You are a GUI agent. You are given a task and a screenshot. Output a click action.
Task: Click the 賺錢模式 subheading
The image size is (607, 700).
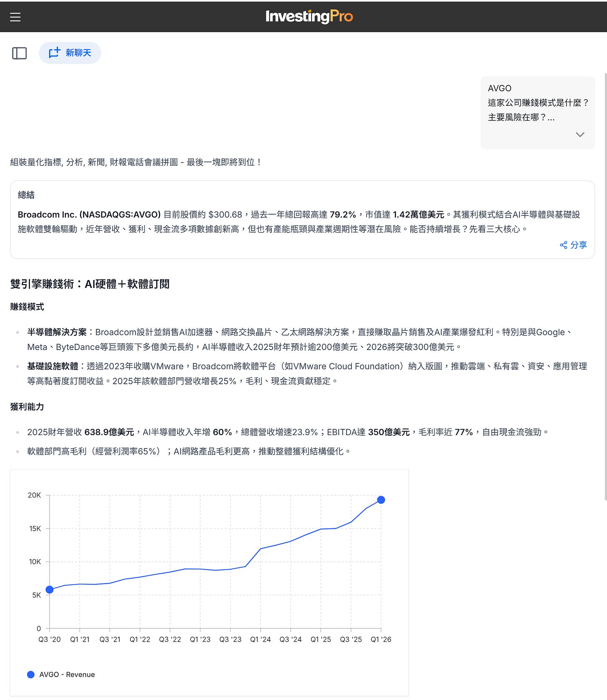(x=27, y=307)
